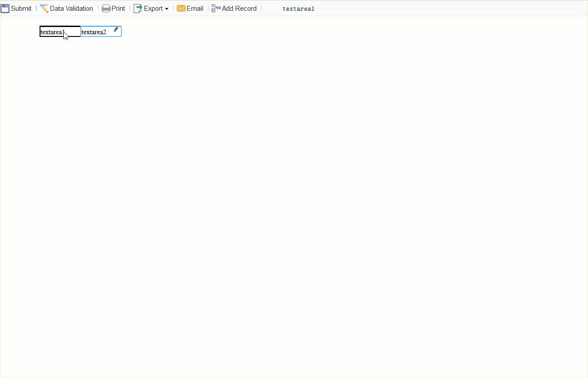Click the Export label in the toolbar
The image size is (588, 378).
pyautogui.click(x=154, y=8)
